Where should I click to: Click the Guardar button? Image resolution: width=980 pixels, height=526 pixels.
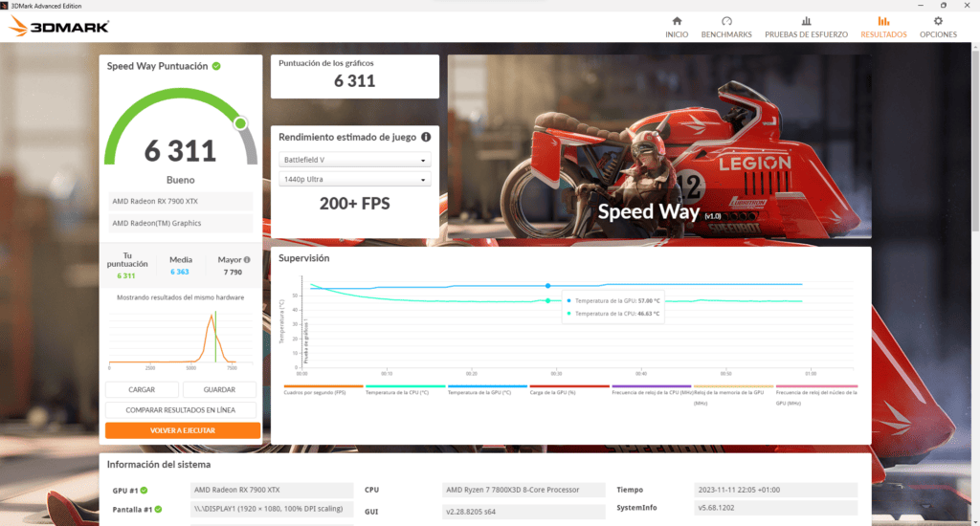(220, 389)
